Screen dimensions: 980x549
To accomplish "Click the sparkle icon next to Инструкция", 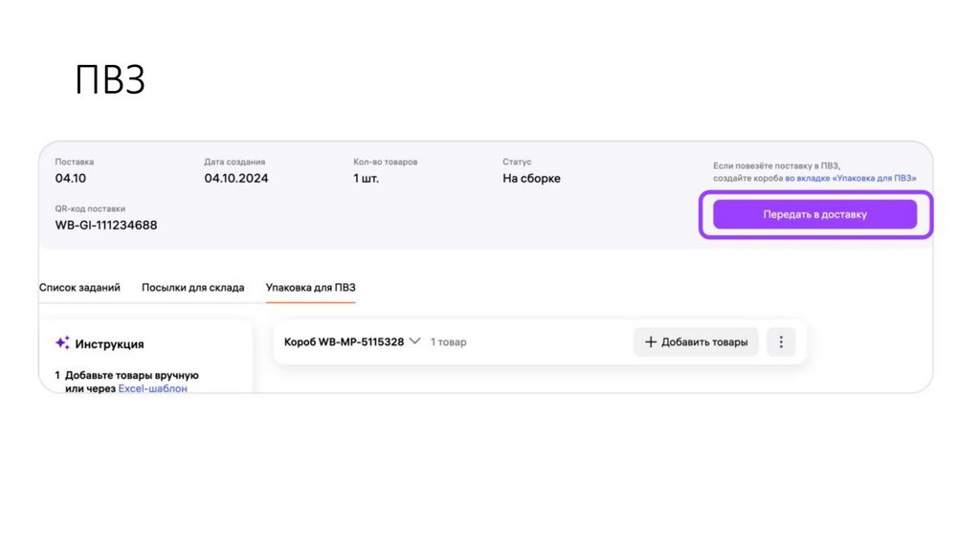I will (x=62, y=342).
